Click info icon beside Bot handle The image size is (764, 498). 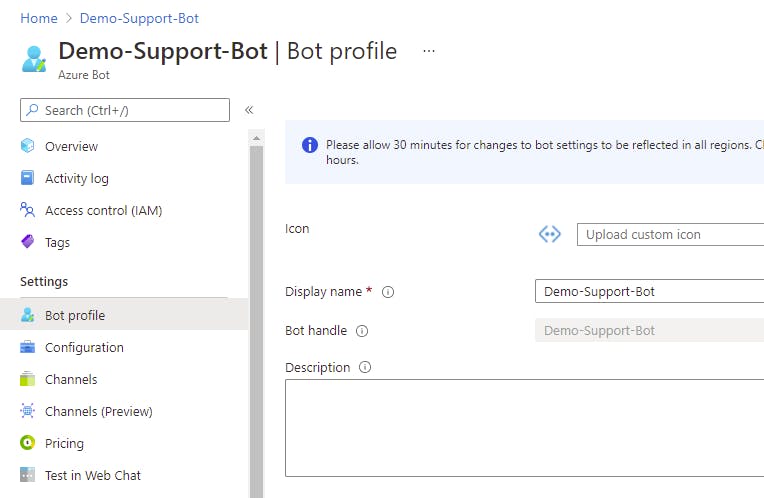coord(362,331)
